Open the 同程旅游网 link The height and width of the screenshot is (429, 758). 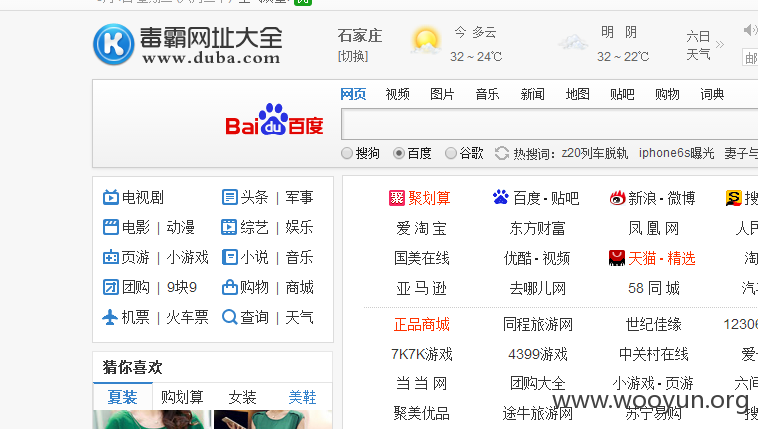click(x=538, y=324)
